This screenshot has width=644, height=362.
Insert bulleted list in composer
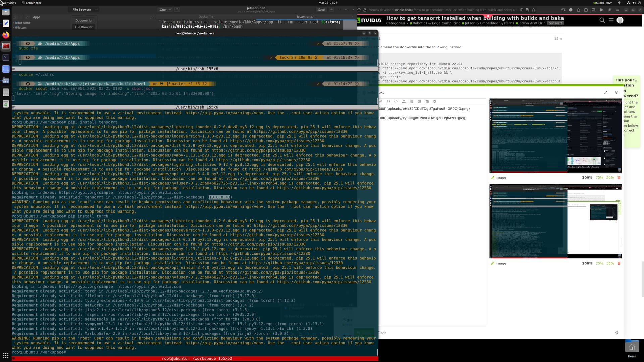point(412,101)
